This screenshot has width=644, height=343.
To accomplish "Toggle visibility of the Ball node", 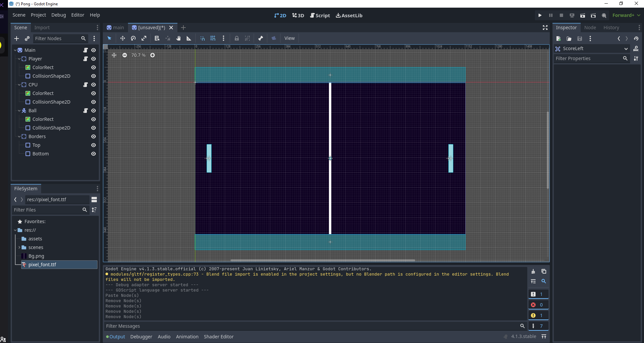I will 94,111.
